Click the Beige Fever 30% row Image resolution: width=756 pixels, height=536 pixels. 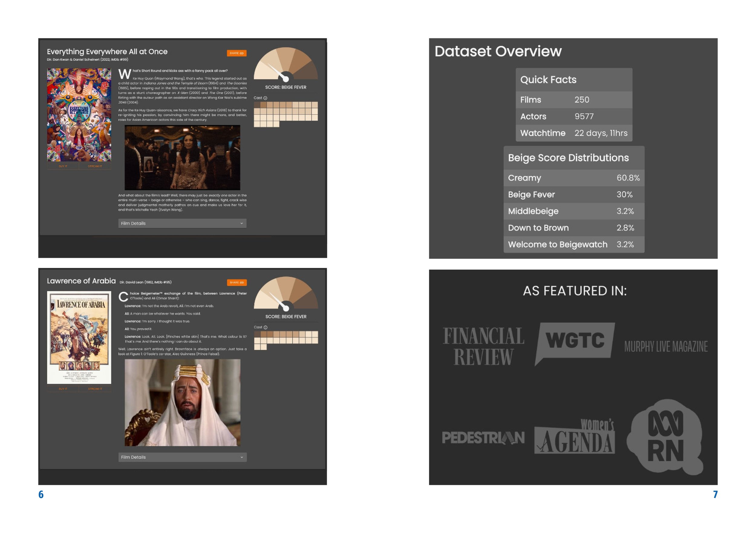point(574,194)
